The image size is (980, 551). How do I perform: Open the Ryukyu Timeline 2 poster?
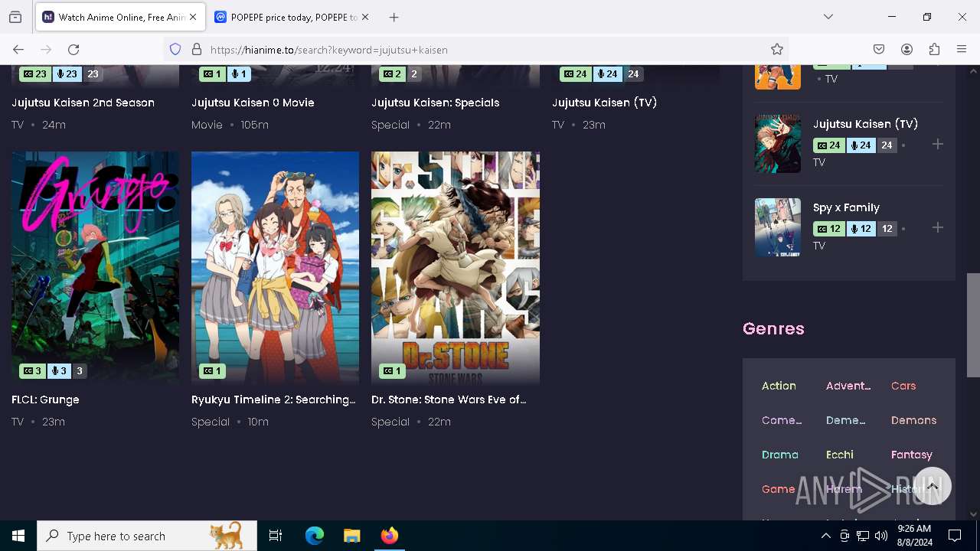coord(275,268)
